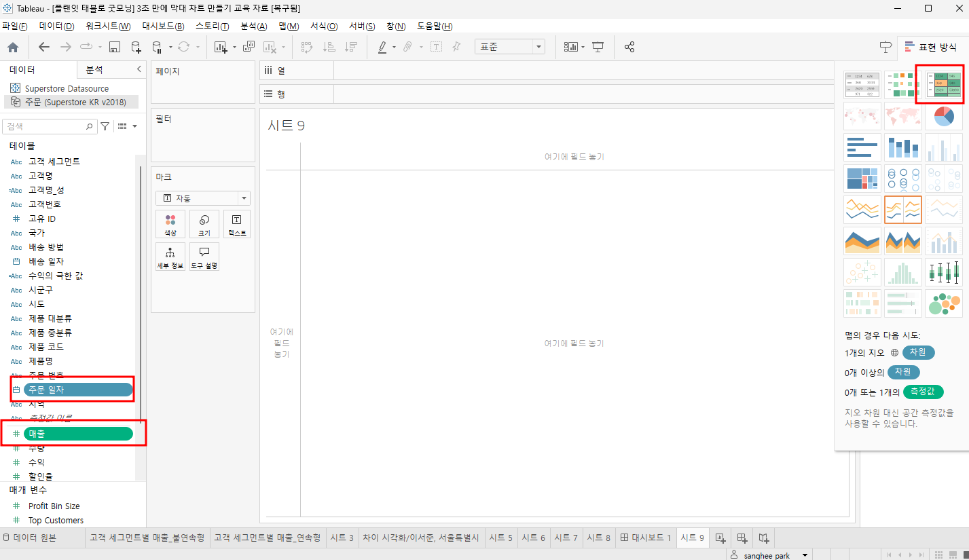Pause auto updates toolbar icon

157,47
